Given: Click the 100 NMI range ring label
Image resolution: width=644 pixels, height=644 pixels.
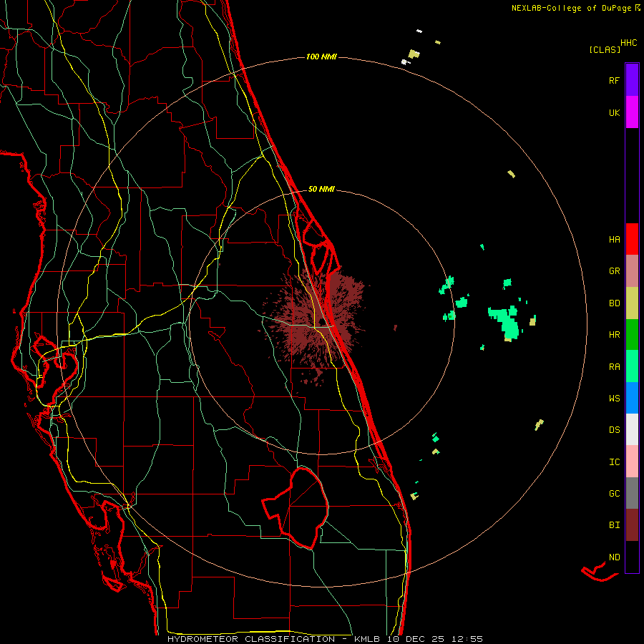Looking at the screenshot, I should click(x=321, y=57).
